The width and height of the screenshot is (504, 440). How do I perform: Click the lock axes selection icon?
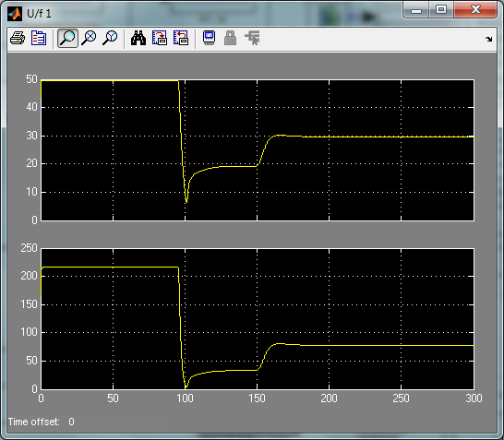coord(230,38)
